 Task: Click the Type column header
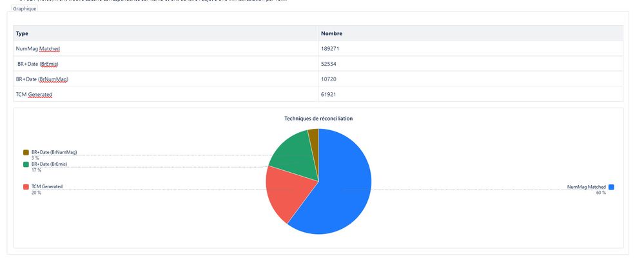tap(166, 34)
